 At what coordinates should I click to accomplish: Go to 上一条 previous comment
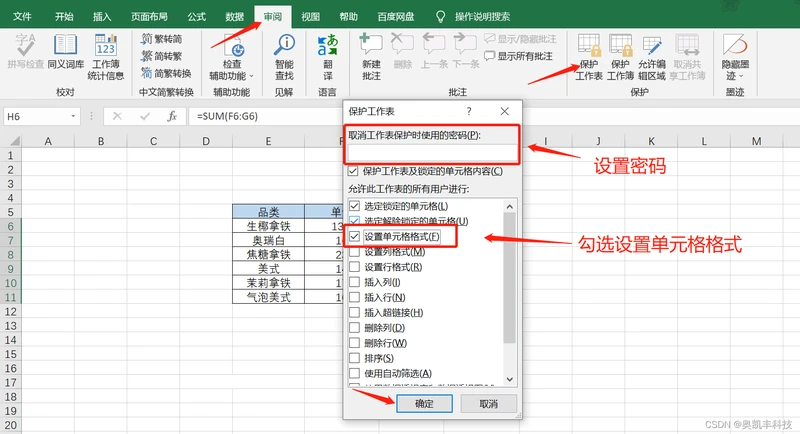(434, 51)
